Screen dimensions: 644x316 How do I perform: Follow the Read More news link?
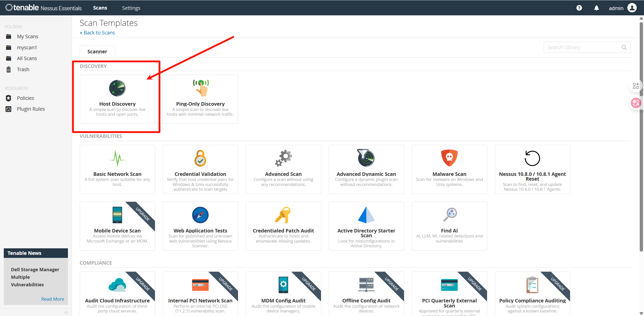[53, 299]
